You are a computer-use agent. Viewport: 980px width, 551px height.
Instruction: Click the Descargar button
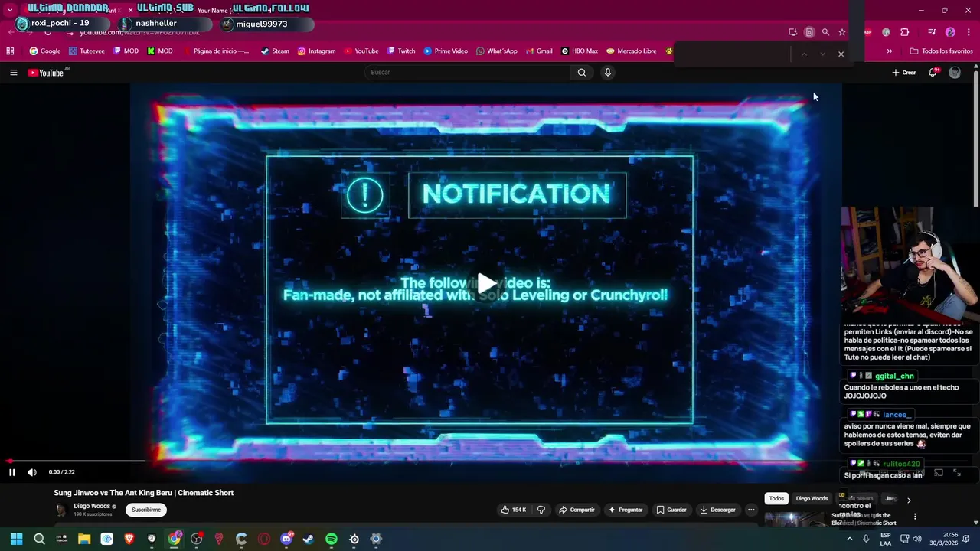pyautogui.click(x=717, y=510)
